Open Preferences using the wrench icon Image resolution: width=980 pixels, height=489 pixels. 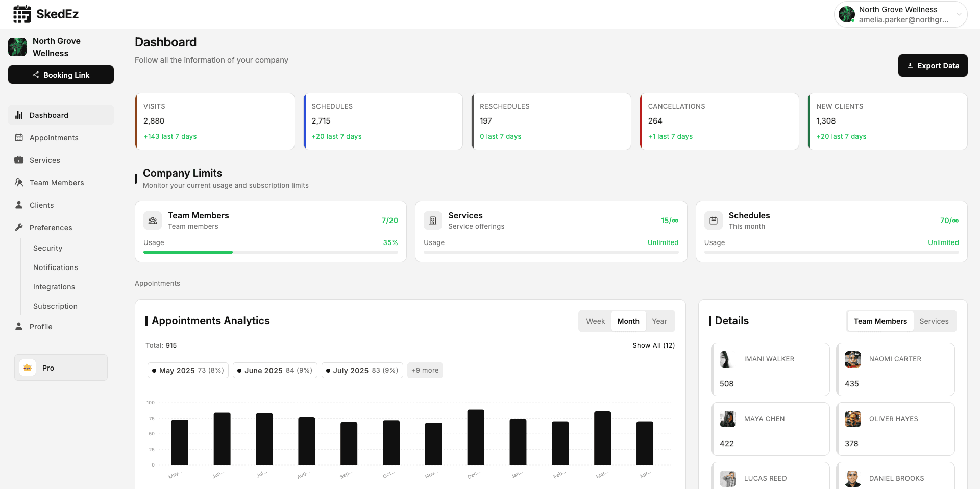click(x=19, y=227)
